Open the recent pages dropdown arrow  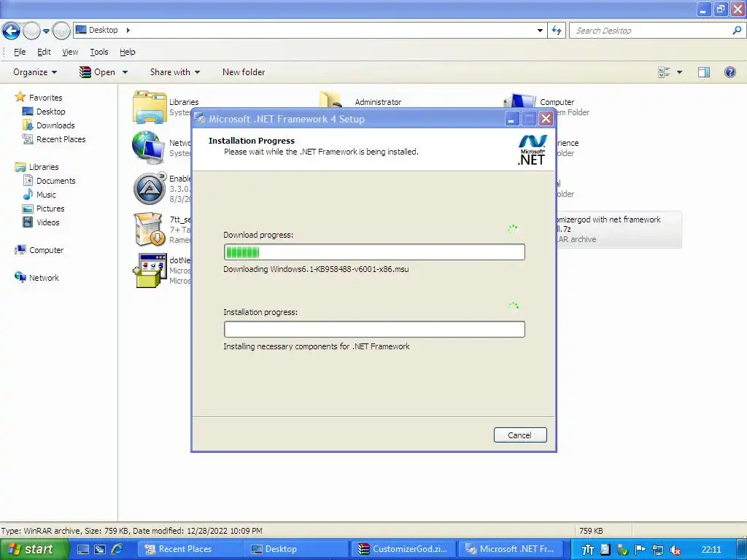click(46, 31)
